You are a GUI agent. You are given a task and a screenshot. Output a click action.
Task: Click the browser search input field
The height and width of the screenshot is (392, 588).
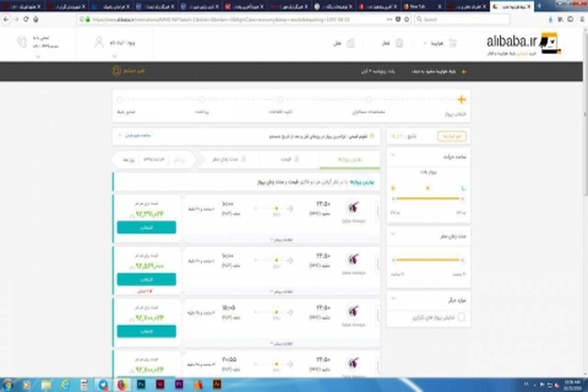pos(462,19)
